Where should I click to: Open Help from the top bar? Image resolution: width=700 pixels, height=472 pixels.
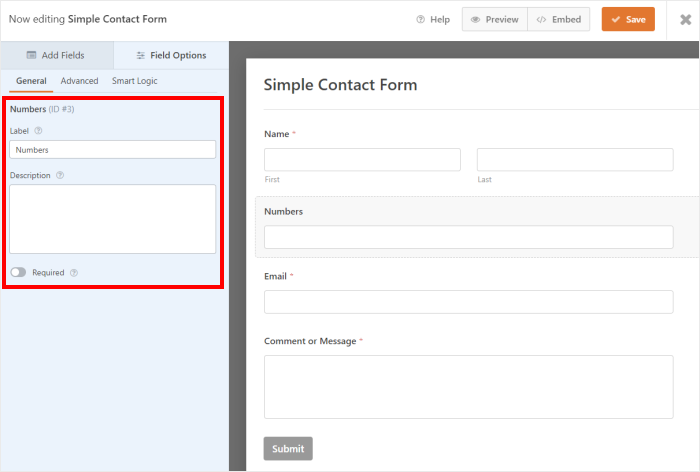(433, 19)
